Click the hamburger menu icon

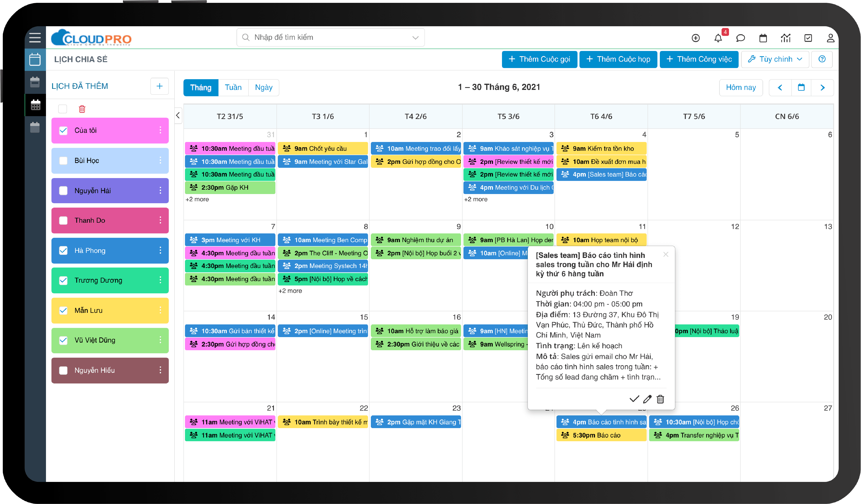(35, 38)
